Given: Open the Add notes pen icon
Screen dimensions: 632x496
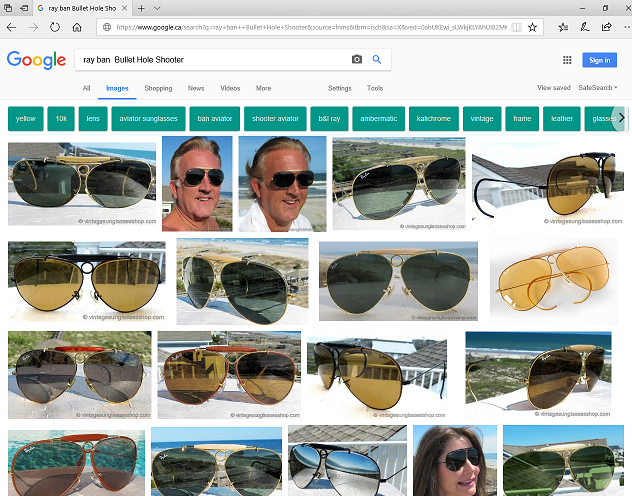Looking at the screenshot, I should point(585,27).
